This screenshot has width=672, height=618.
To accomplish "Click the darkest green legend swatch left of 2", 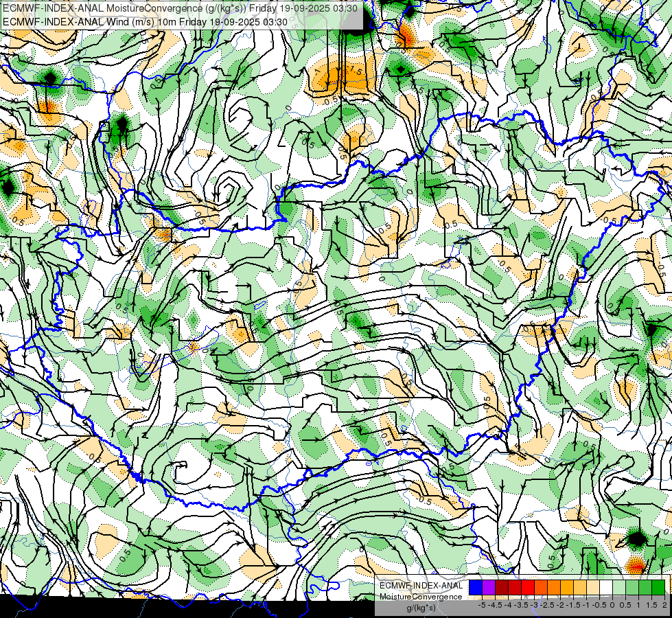I will 658,587.
